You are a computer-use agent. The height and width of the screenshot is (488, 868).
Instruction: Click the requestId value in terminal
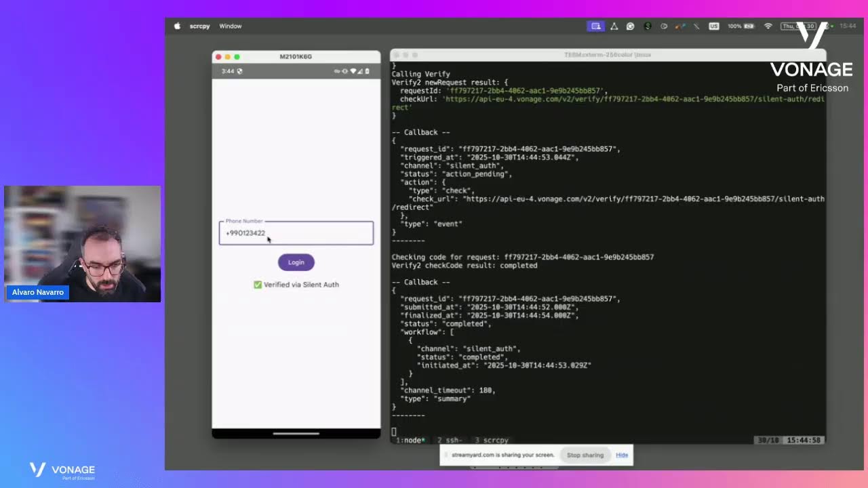click(x=526, y=91)
